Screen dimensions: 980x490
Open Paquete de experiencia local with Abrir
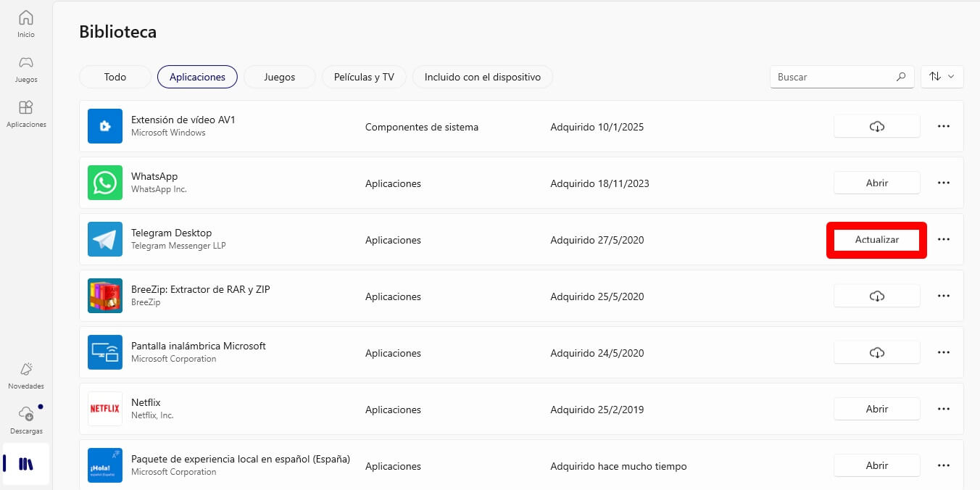click(877, 465)
